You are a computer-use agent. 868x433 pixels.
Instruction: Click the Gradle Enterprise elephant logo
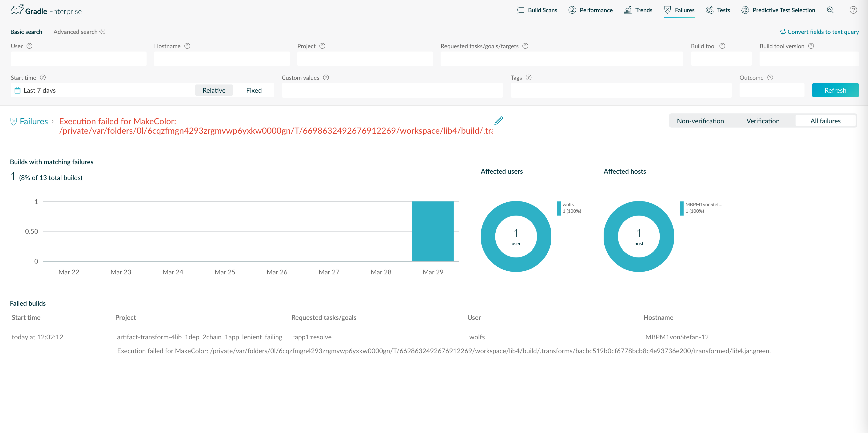pos(17,10)
